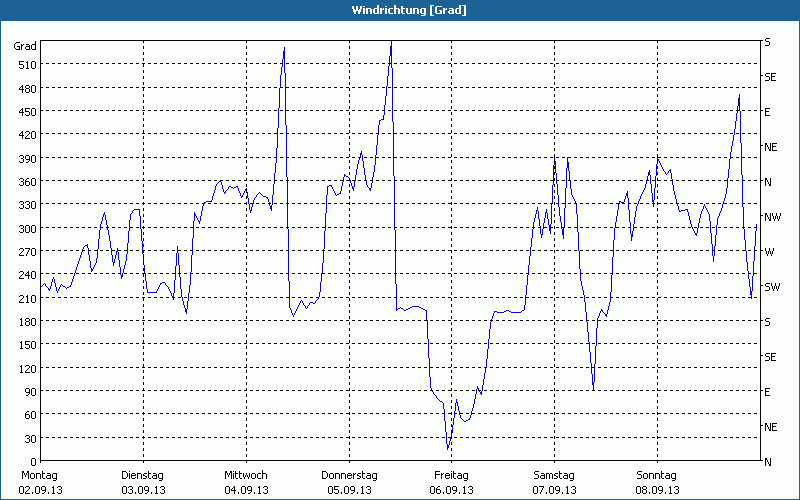Pick the 'Donnerstag' day label
The image size is (800, 500).
point(349,476)
